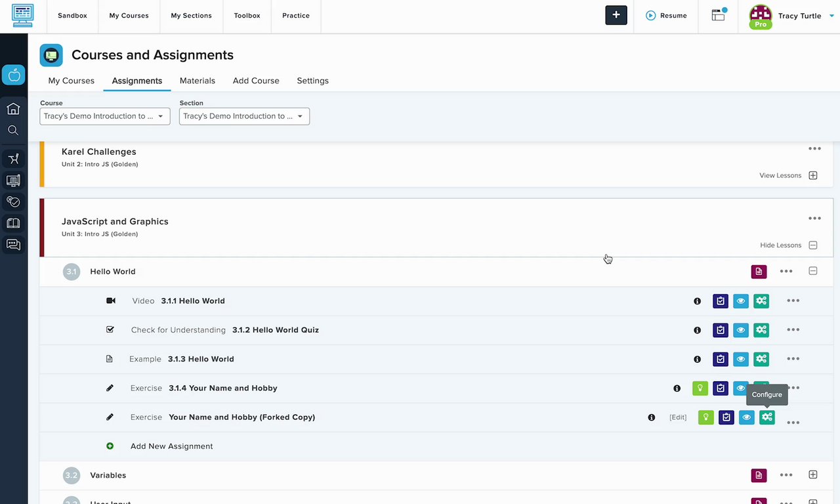Click Add New Assignment link
840x504 pixels.
tap(172, 446)
